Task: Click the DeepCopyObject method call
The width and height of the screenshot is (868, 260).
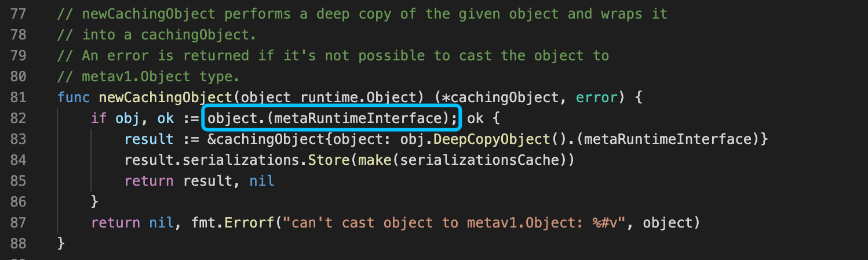Action: click(491, 139)
